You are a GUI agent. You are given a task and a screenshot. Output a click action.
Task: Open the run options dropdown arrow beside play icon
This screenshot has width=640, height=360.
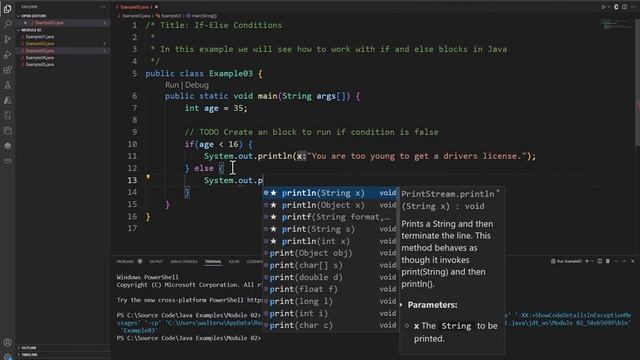click(x=609, y=7)
